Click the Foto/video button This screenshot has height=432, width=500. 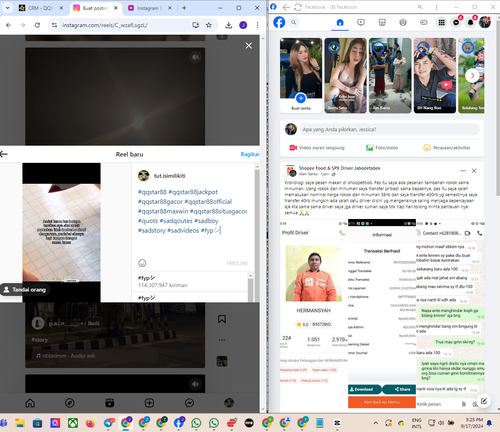pyautogui.click(x=382, y=148)
